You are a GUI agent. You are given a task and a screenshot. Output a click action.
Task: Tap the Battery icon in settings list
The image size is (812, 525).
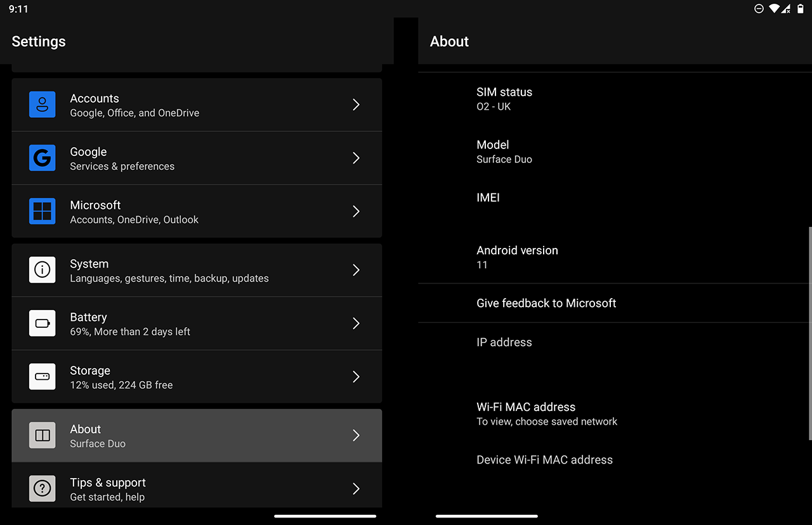coord(43,323)
